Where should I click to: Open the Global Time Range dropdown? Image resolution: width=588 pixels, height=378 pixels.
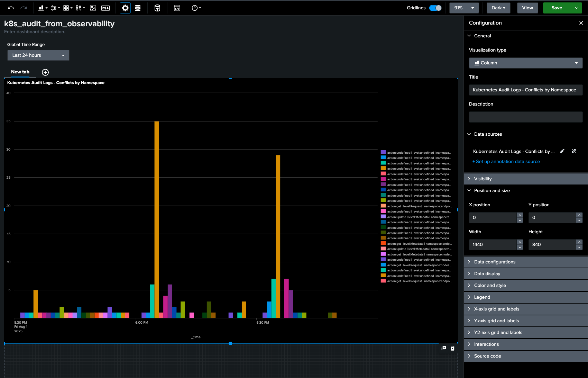38,55
